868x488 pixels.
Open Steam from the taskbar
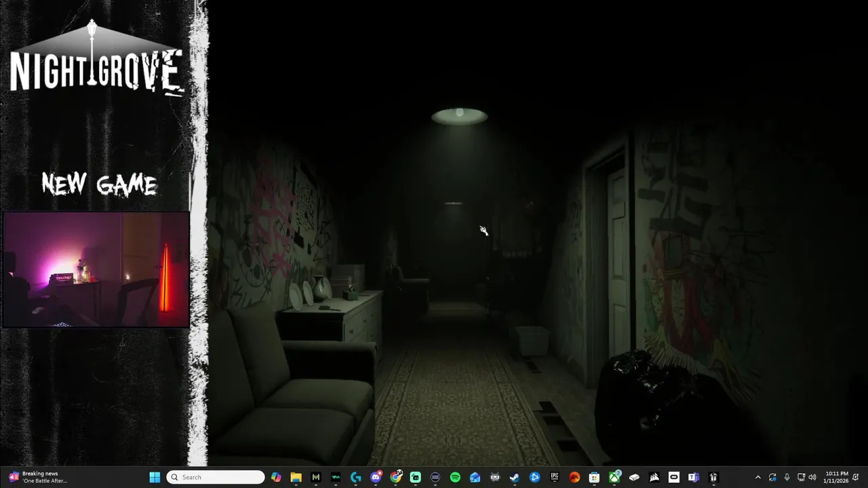(515, 477)
